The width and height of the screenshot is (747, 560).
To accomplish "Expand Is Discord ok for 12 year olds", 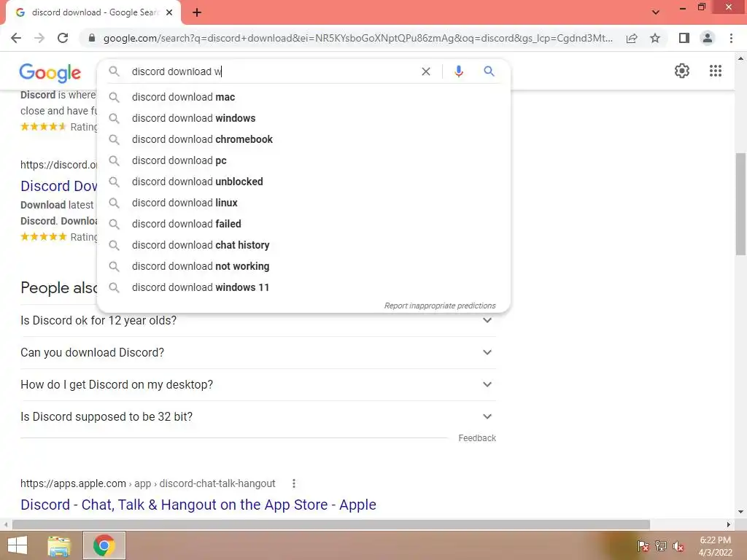I will 258,321.
